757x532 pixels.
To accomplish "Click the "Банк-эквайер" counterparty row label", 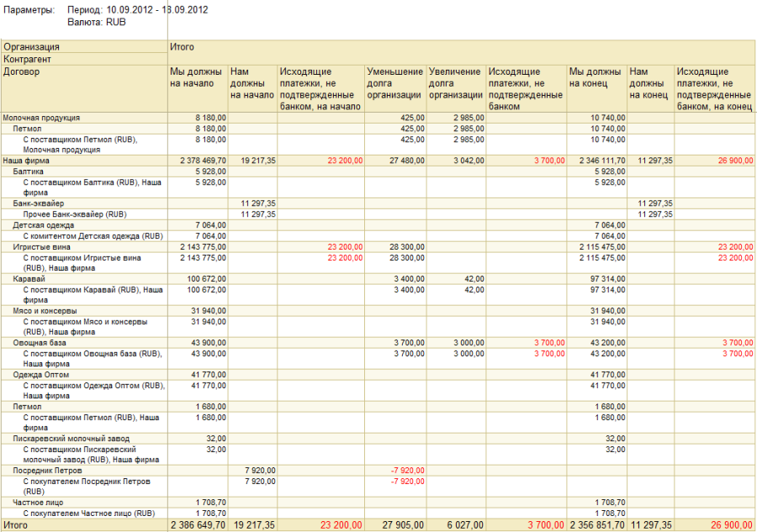I will point(39,203).
